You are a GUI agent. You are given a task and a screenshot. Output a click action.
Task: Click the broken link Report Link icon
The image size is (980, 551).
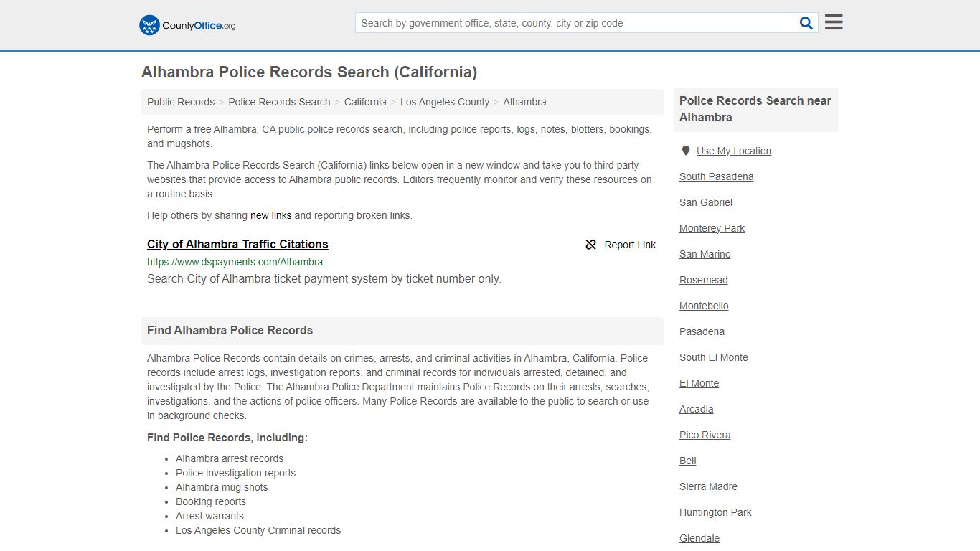(x=591, y=245)
